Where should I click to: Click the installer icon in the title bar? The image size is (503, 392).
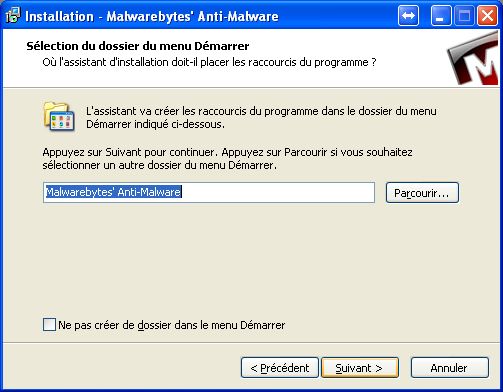(12, 15)
